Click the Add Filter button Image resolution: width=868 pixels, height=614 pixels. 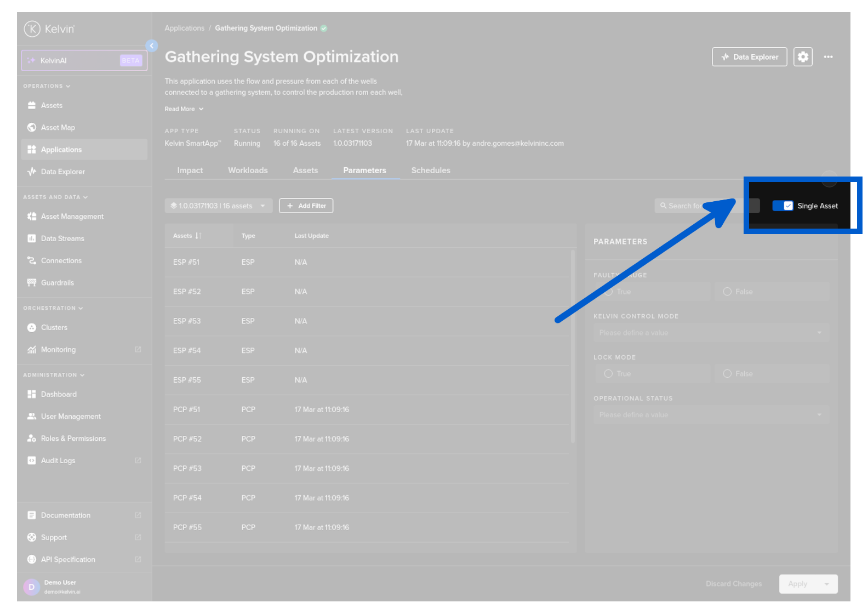(x=306, y=206)
